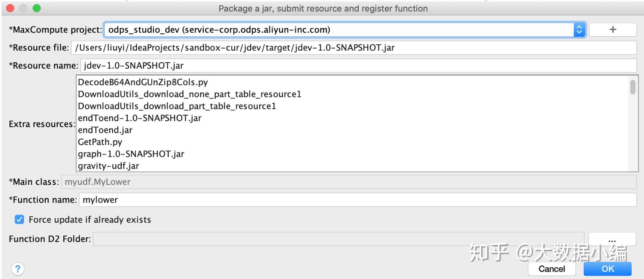This screenshot has width=644, height=279.
Task: Click the Resource name input field
Action: [358, 66]
